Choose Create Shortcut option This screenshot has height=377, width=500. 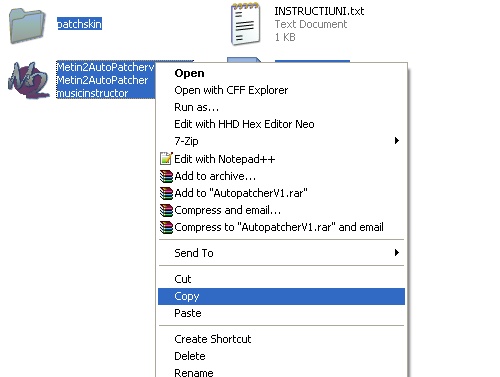213,339
